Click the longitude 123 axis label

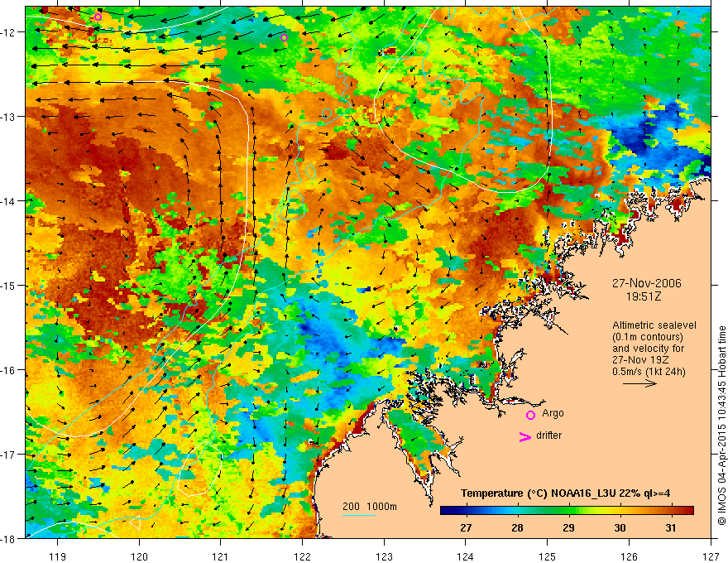384,556
